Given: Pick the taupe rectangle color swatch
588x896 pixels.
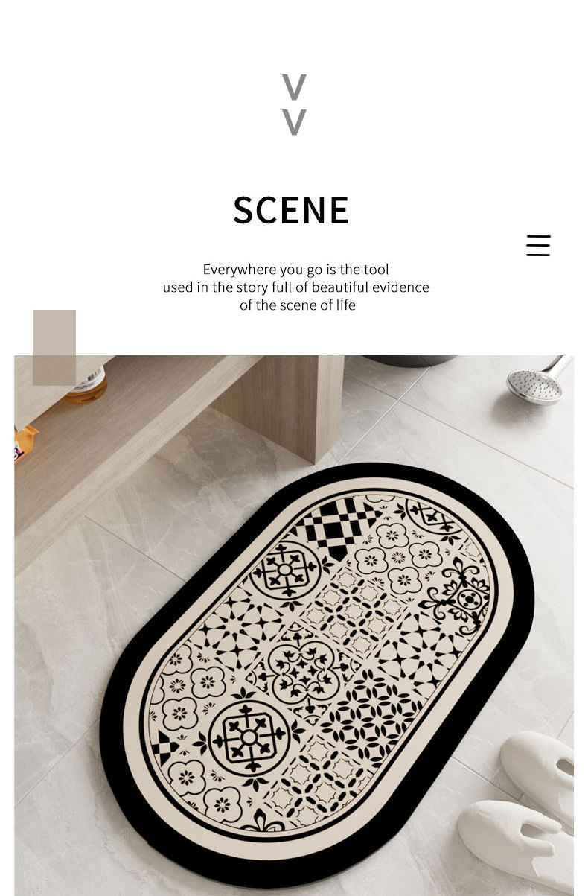Looking at the screenshot, I should 54,348.
